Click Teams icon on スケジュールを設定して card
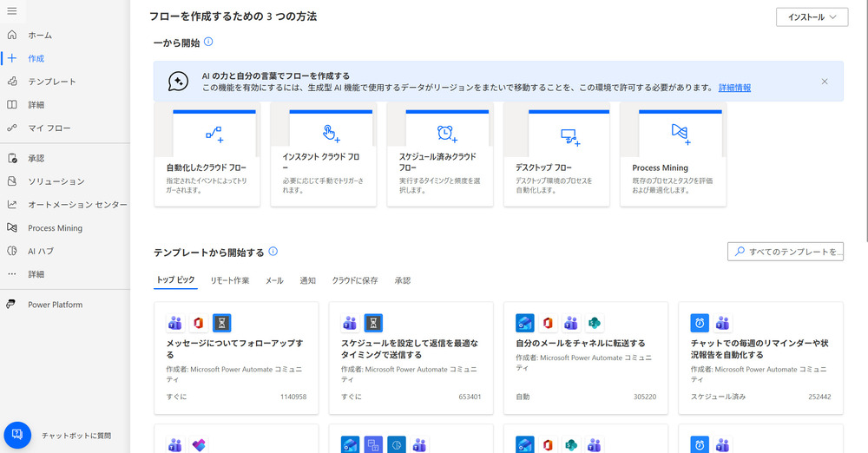 click(350, 323)
